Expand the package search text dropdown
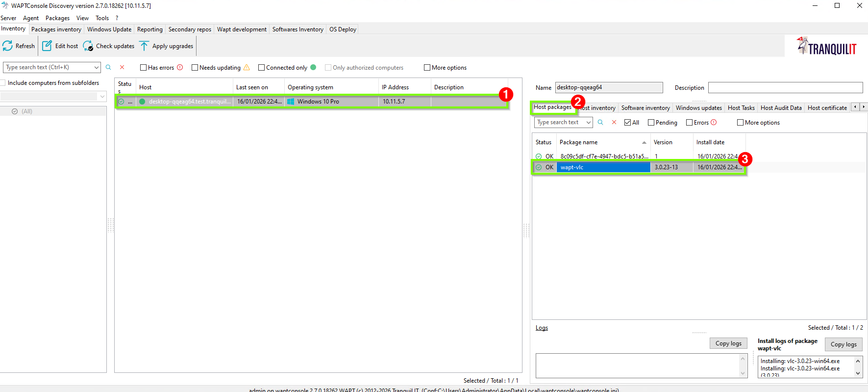868x392 pixels. (x=588, y=122)
